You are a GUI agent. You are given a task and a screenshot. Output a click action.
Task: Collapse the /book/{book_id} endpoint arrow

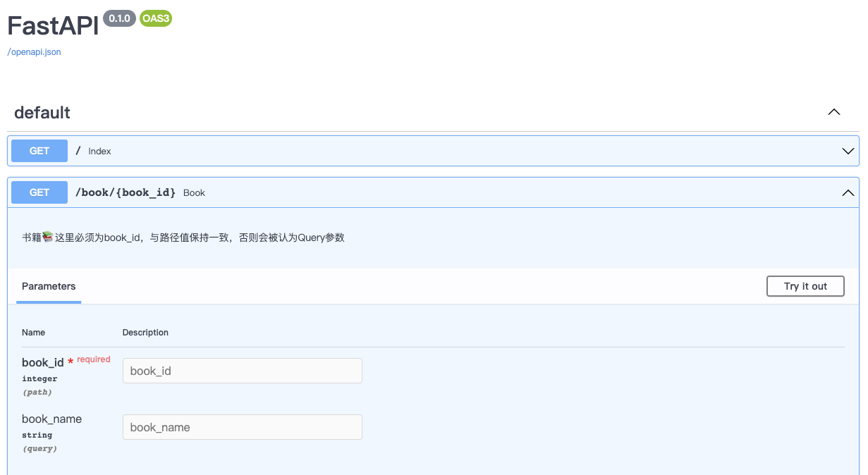pos(848,192)
